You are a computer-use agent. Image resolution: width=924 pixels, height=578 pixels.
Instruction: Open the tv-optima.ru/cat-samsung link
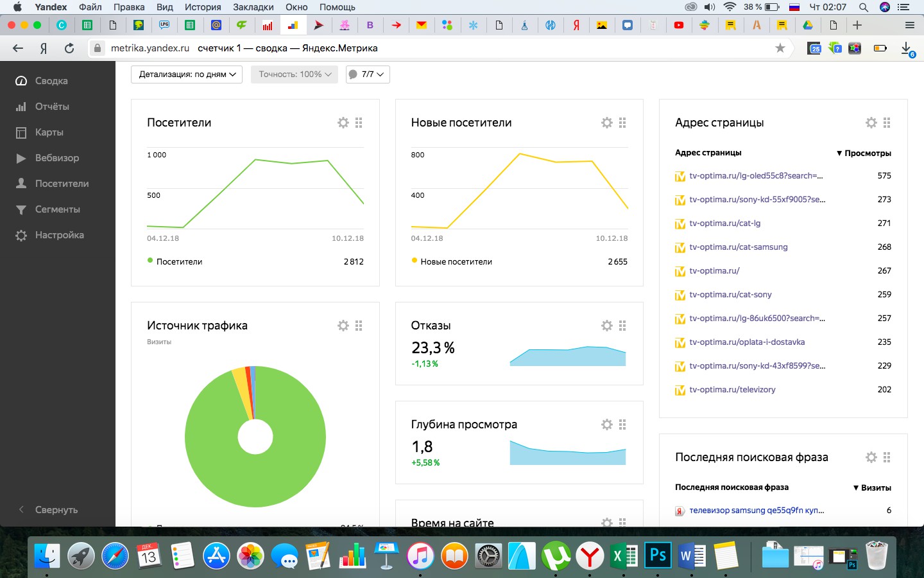point(739,247)
